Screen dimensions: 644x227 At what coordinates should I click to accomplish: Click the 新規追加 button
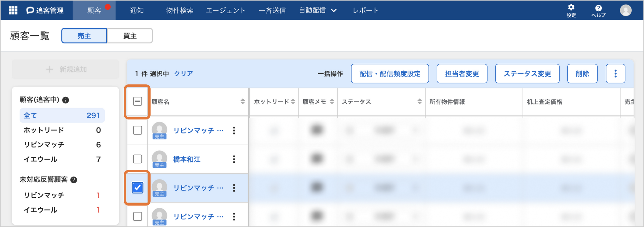click(x=65, y=69)
